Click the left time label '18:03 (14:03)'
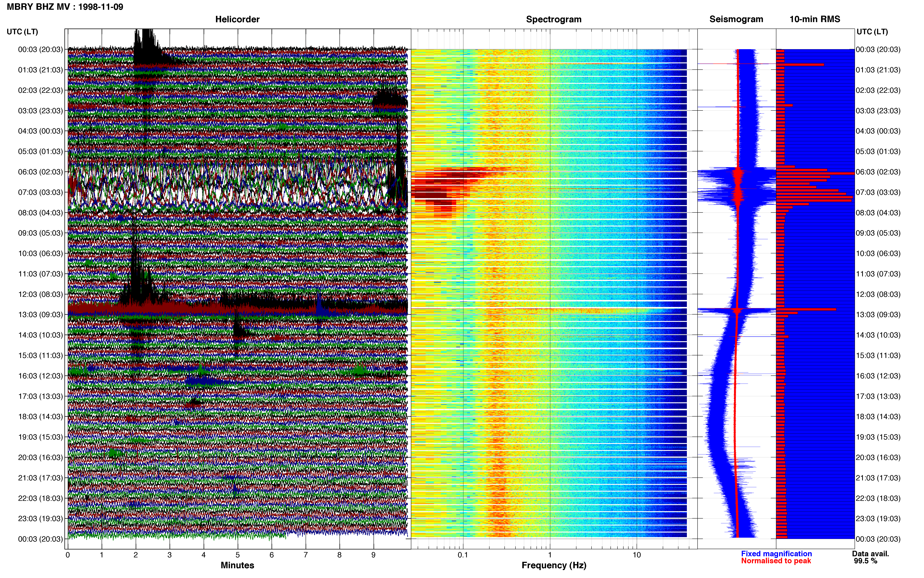The width and height of the screenshot is (924, 578). point(41,417)
